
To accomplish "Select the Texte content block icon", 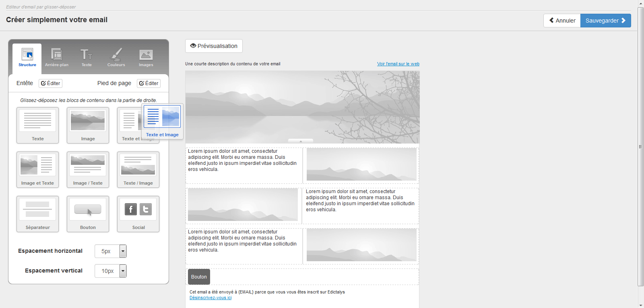I will (x=37, y=125).
